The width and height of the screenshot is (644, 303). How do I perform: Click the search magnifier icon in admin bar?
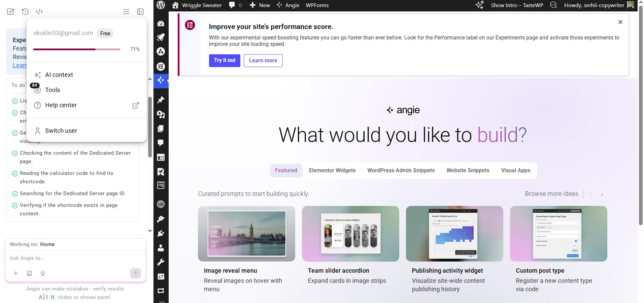554,5
